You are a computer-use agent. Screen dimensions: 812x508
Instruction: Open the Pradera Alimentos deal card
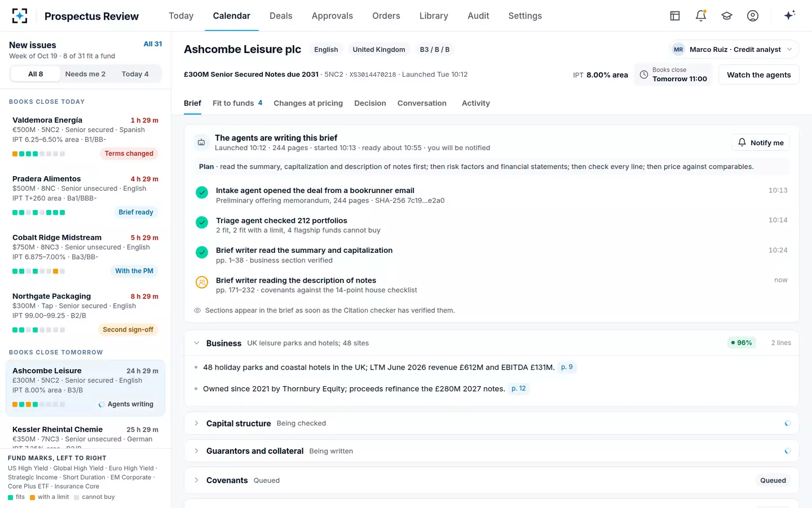click(x=85, y=195)
